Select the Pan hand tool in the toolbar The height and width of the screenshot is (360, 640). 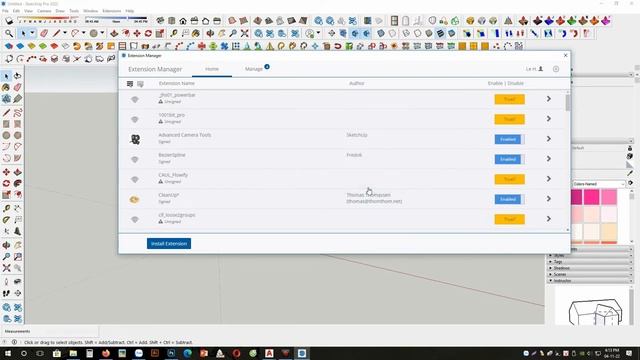[x=222, y=33]
